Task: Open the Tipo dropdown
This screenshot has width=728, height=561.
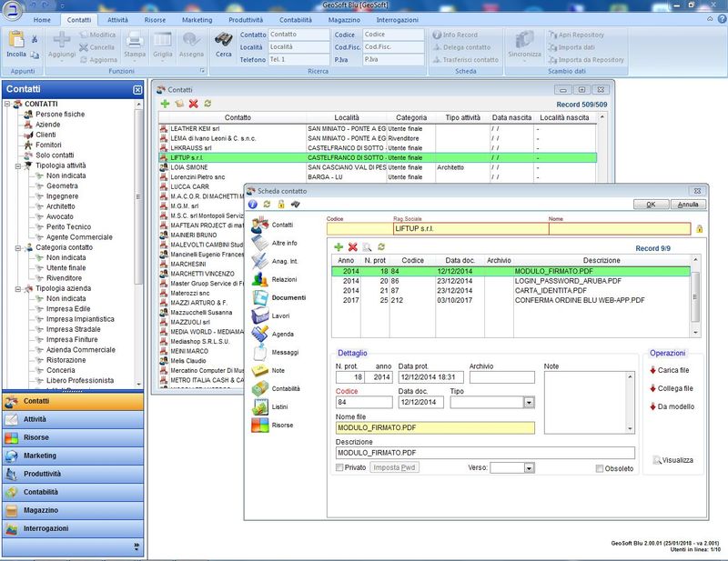Action: [x=529, y=402]
